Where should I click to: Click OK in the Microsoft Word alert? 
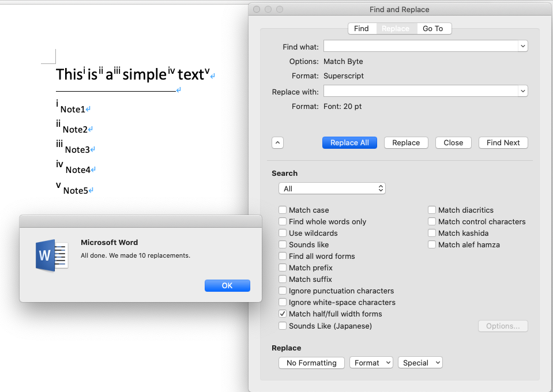(227, 285)
